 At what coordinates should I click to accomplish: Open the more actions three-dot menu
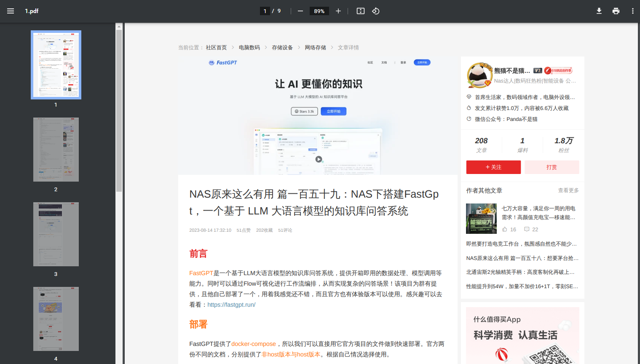pyautogui.click(x=632, y=11)
